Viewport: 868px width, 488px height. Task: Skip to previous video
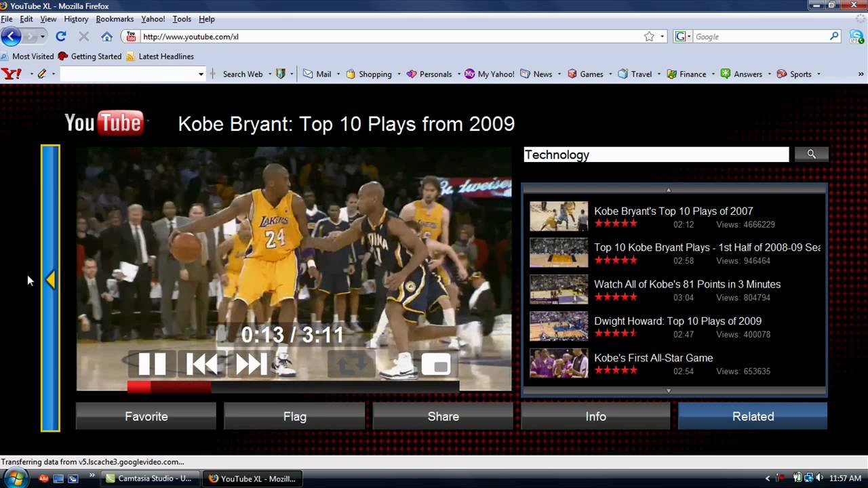point(202,364)
